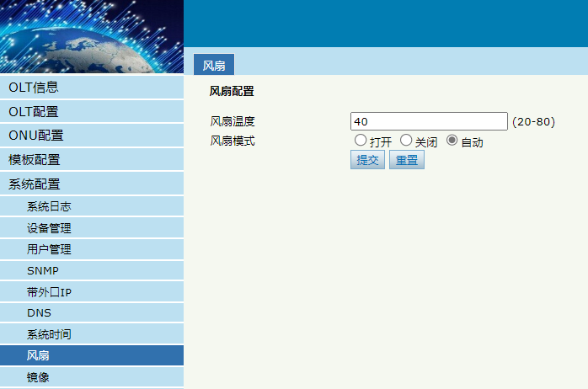
Task: Select the 自动 fan mode radio button
Action: coord(452,140)
